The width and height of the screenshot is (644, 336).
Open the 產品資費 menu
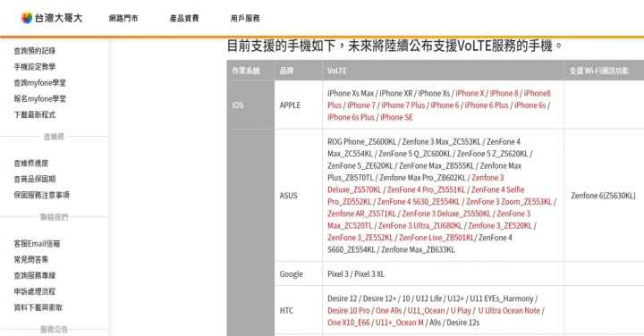pos(184,18)
